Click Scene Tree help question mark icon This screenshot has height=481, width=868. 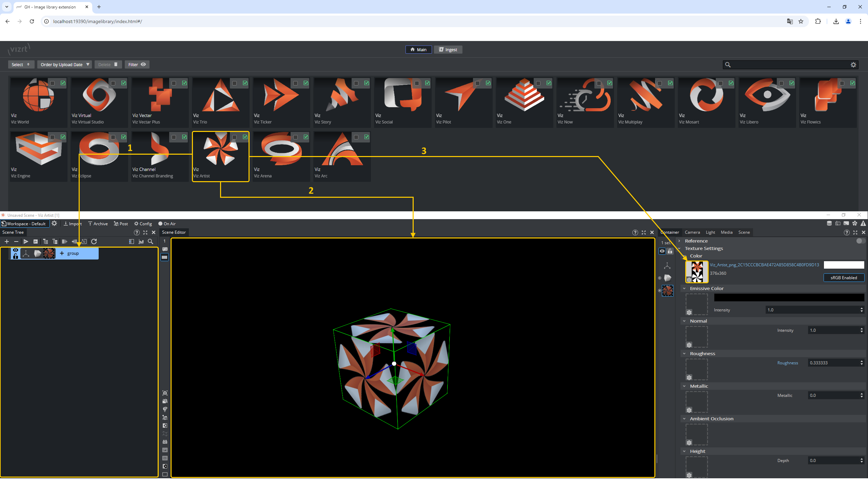137,233
